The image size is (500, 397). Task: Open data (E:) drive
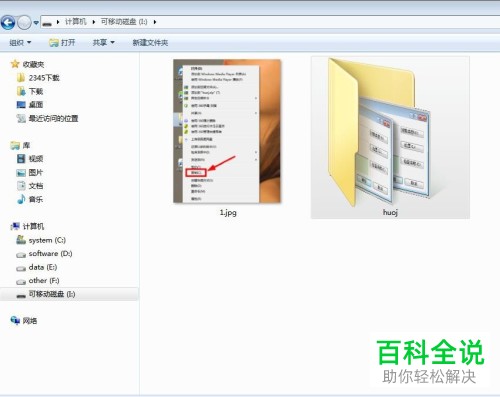(43, 267)
